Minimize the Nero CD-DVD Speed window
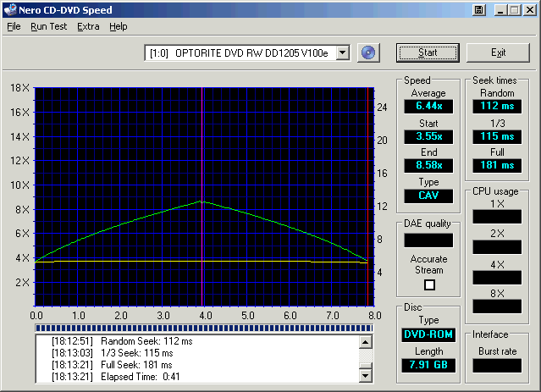This screenshot has width=541, height=392. click(501, 10)
